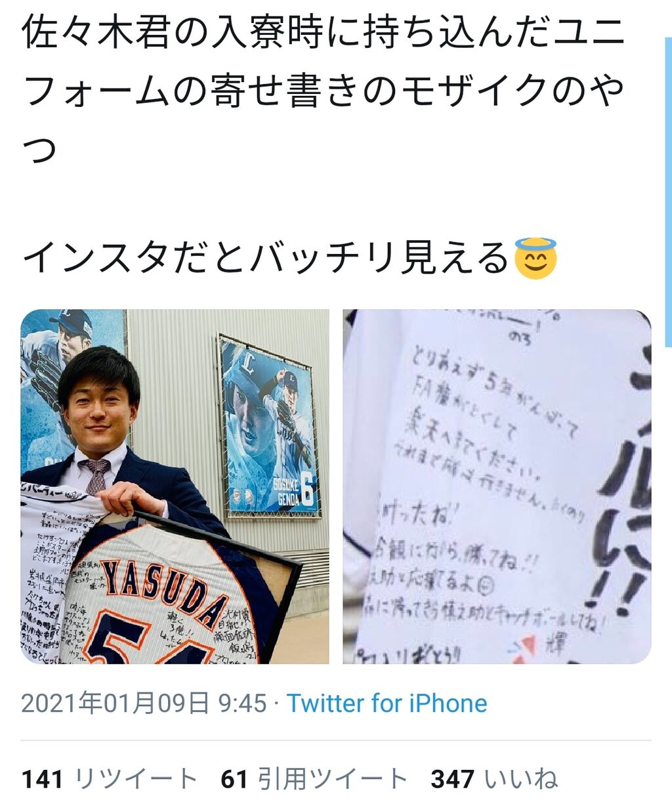Show the 347 いいね likes list

[x=494, y=780]
